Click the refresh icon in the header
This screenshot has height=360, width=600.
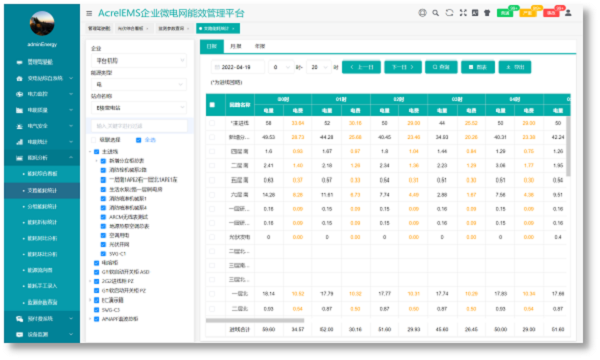(x=449, y=13)
